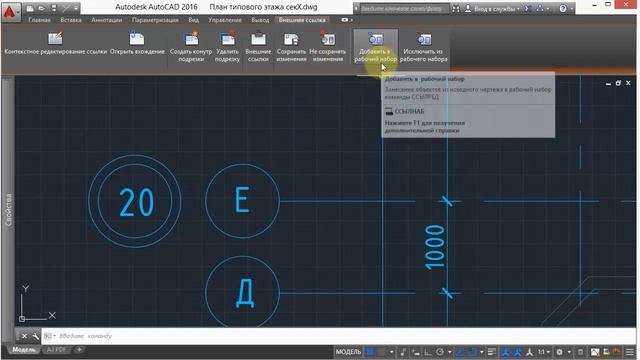Toggle dynamic input in status bar

coord(416,352)
